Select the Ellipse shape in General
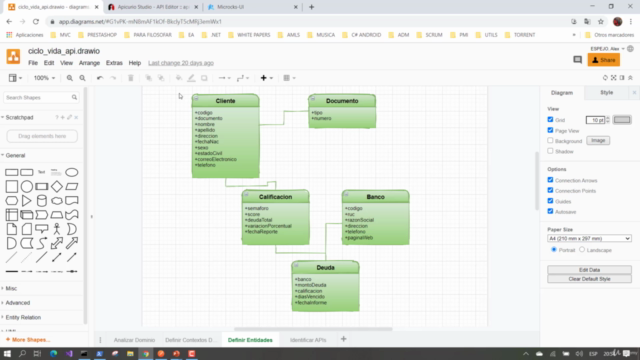This screenshot has width=640, height=360. tap(71, 172)
